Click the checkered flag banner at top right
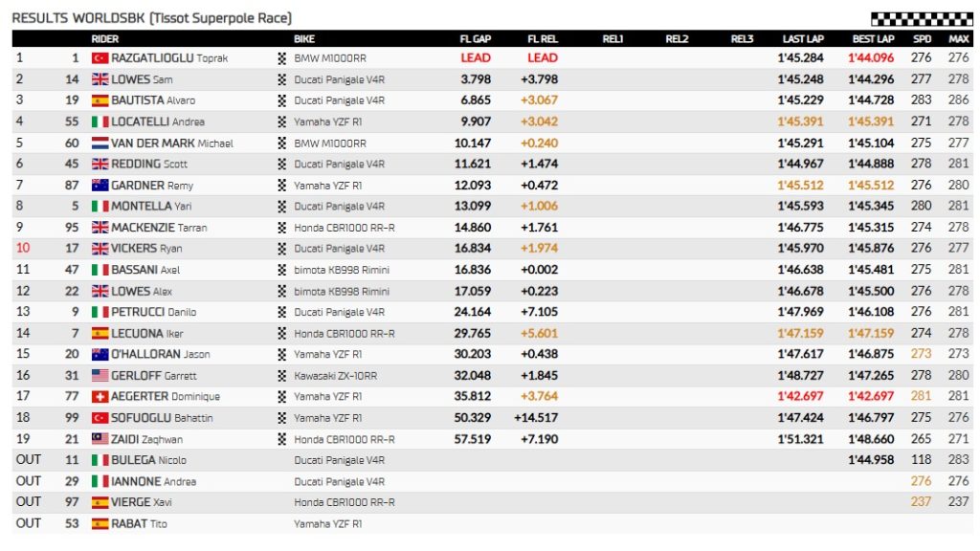980x551 pixels. (x=921, y=19)
